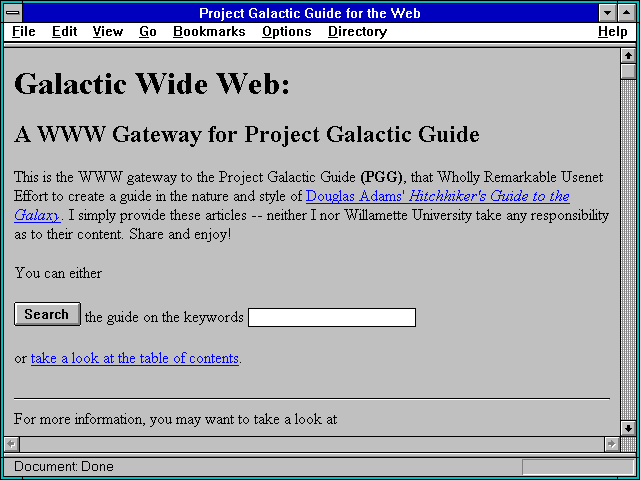640x480 pixels.
Task: Click the status bar progress indicator box
Action: [578, 467]
